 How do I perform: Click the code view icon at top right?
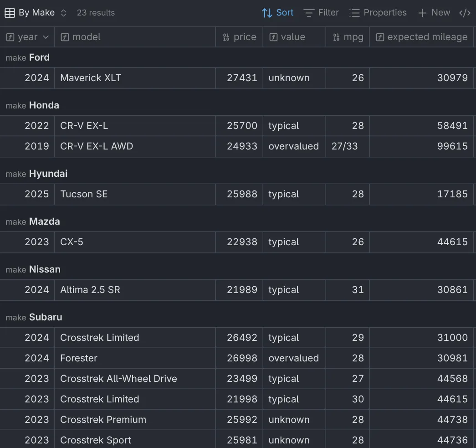pyautogui.click(x=465, y=12)
